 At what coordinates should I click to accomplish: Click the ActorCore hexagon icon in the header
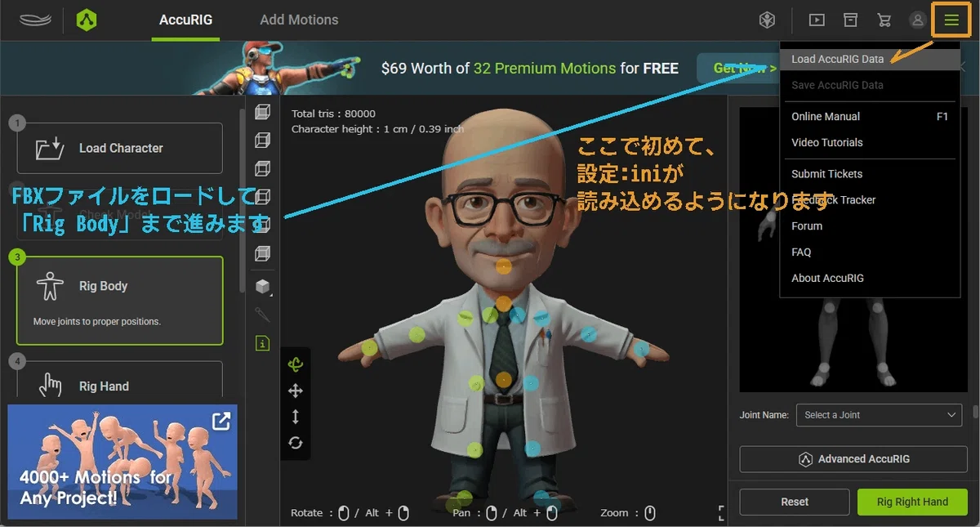pos(767,20)
